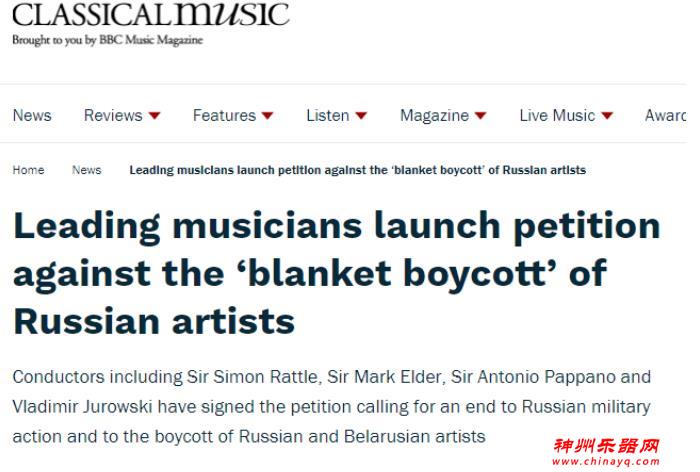Viewport: 700px width, 472px height.
Task: Click the current article breadcrumb title
Action: (357, 170)
